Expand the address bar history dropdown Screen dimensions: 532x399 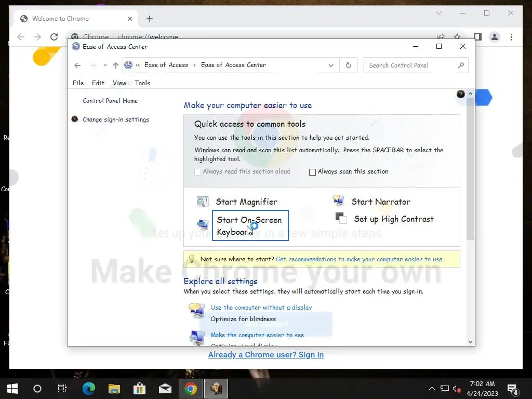[331, 65]
